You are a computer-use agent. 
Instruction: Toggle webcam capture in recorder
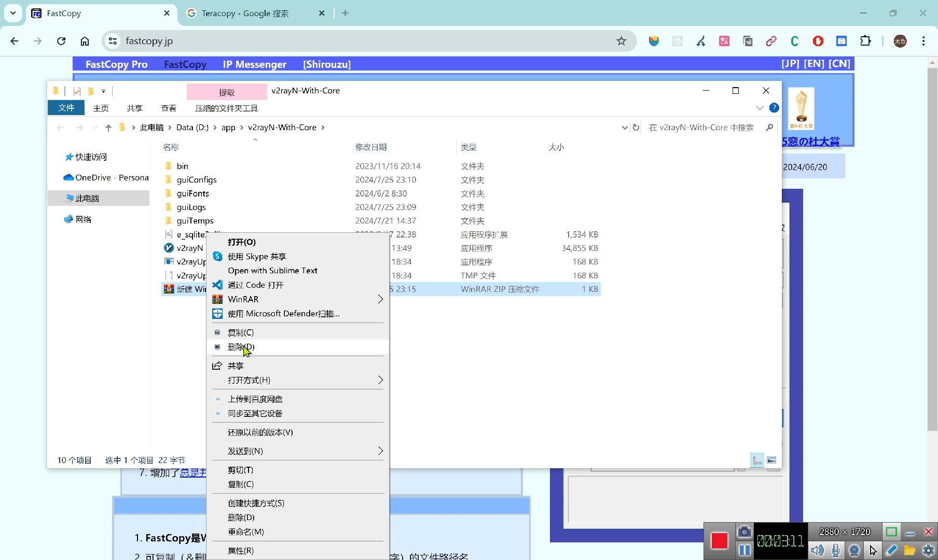tap(854, 550)
